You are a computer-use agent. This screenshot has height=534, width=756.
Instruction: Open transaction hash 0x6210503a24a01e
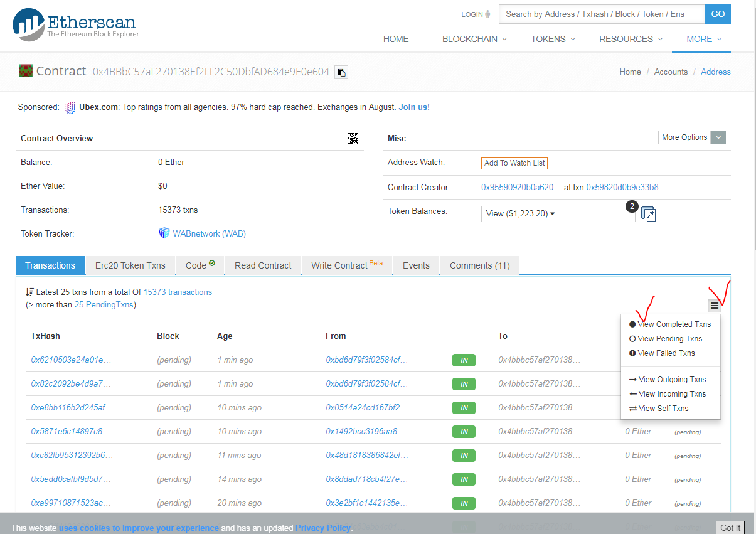(x=71, y=360)
